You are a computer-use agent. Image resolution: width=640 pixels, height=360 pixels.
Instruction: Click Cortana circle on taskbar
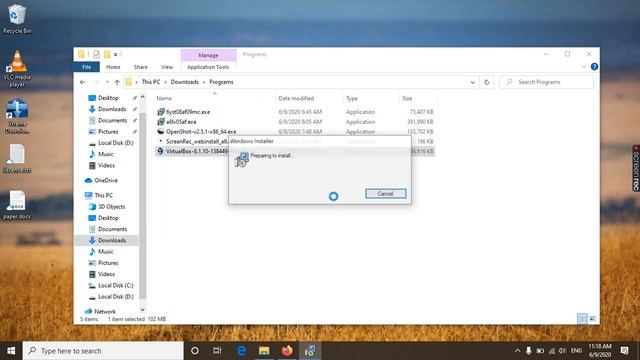(195, 351)
